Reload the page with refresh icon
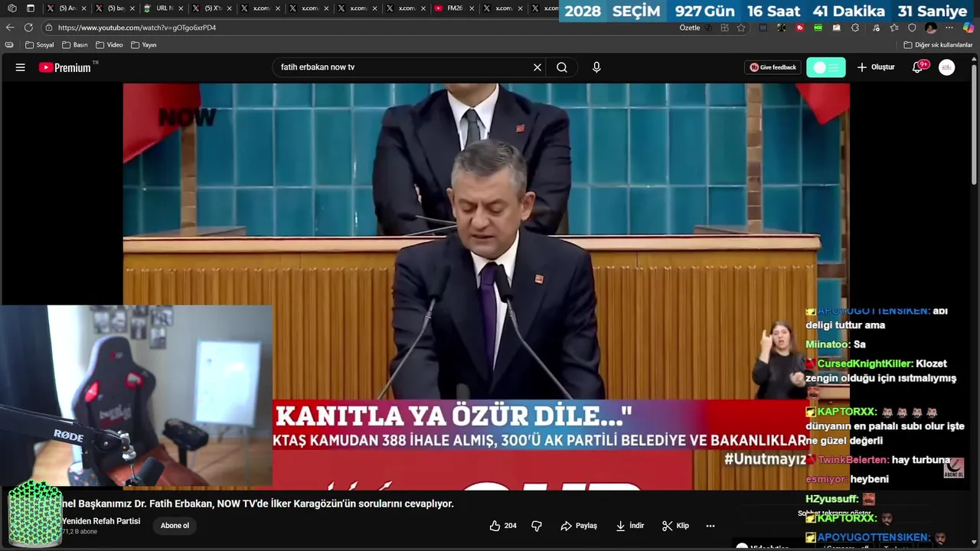 tap(28, 28)
